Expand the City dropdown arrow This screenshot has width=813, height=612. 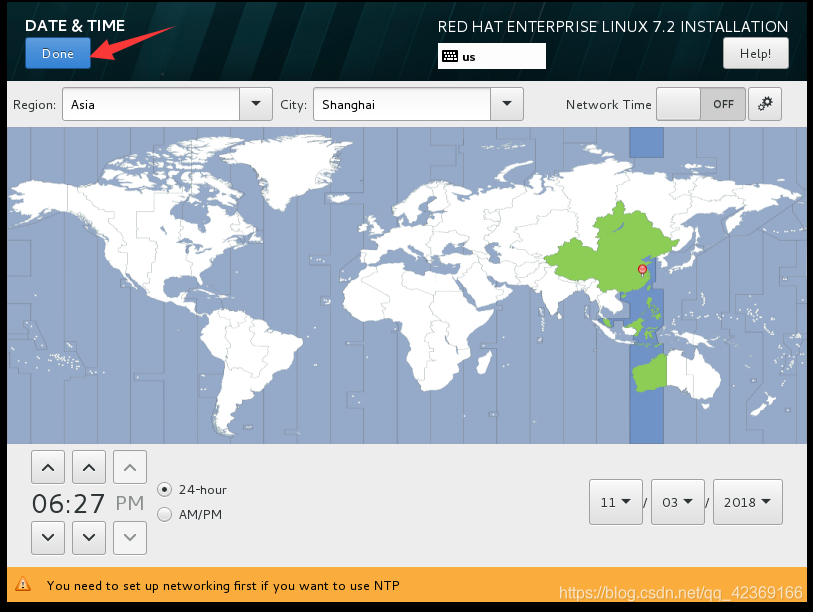click(507, 104)
